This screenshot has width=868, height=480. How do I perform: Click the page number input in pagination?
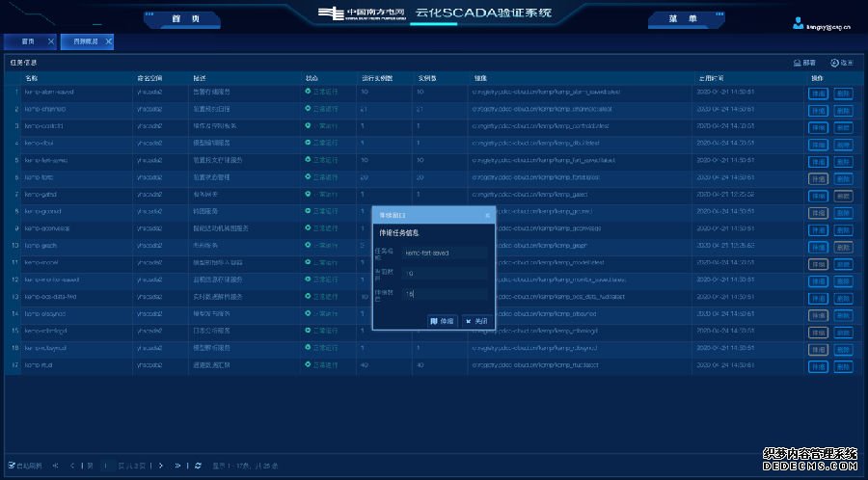click(x=105, y=466)
